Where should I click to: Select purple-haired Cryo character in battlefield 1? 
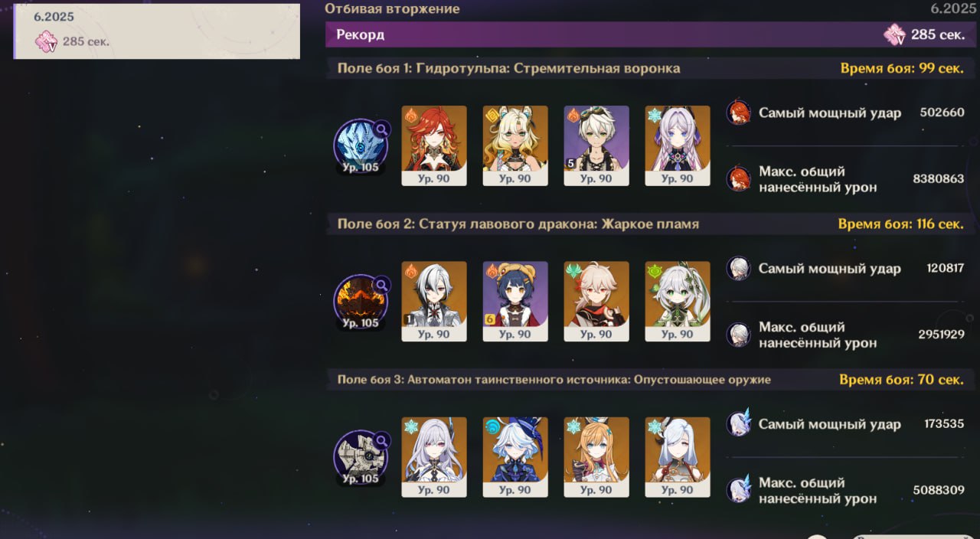click(x=678, y=145)
